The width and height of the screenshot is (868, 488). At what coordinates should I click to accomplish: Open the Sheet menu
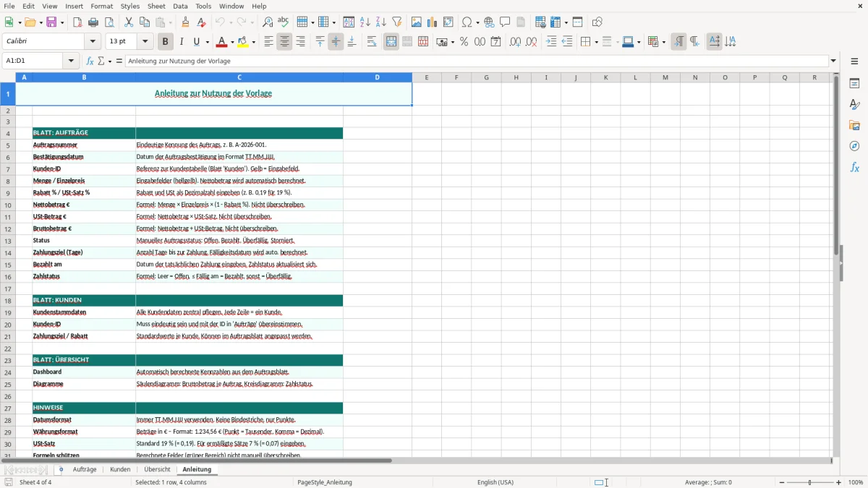click(x=156, y=6)
